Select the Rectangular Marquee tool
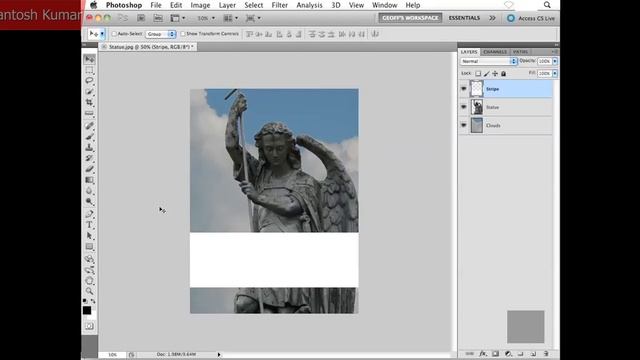640x360 pixels. coord(89,70)
